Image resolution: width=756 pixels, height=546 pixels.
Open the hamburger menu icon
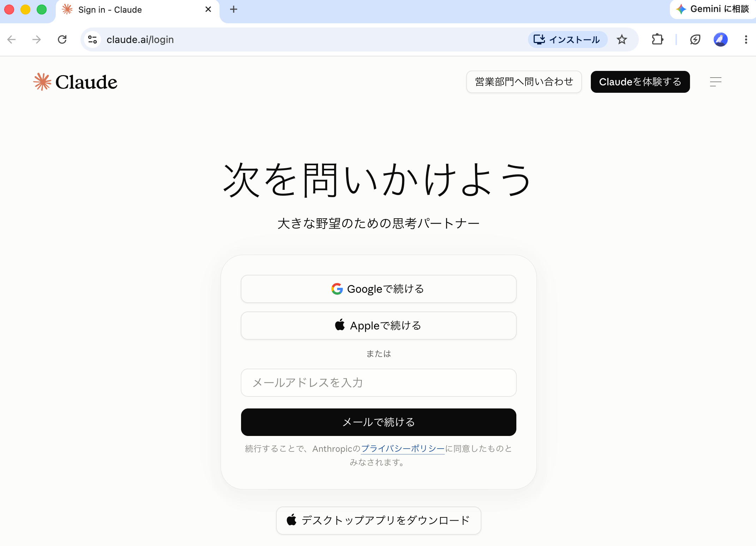[x=715, y=82]
